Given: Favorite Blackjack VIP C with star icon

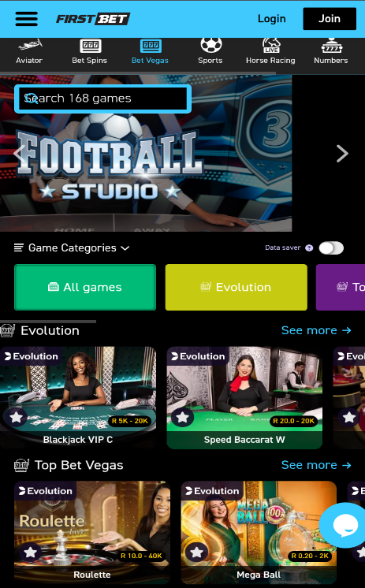Looking at the screenshot, I should [16, 417].
